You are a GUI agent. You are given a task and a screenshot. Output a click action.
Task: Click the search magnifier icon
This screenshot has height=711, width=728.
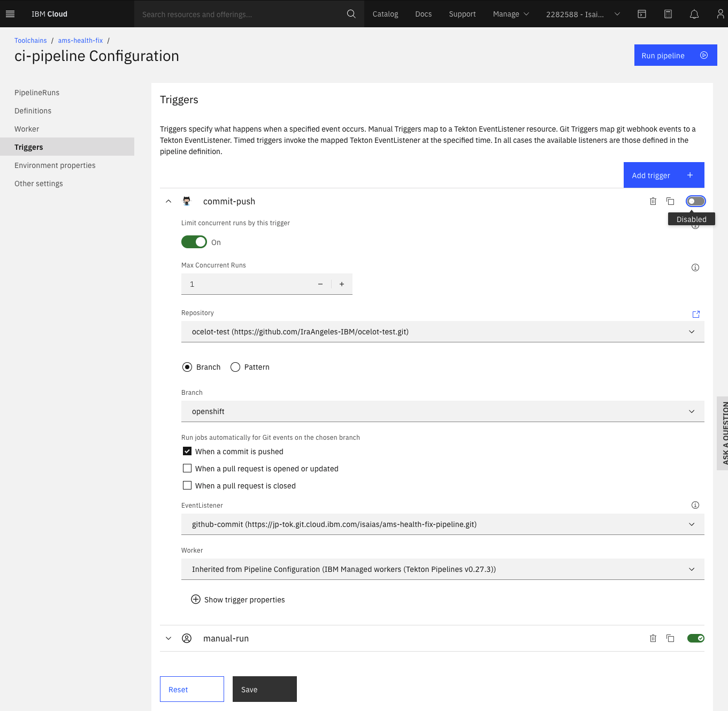coord(351,14)
